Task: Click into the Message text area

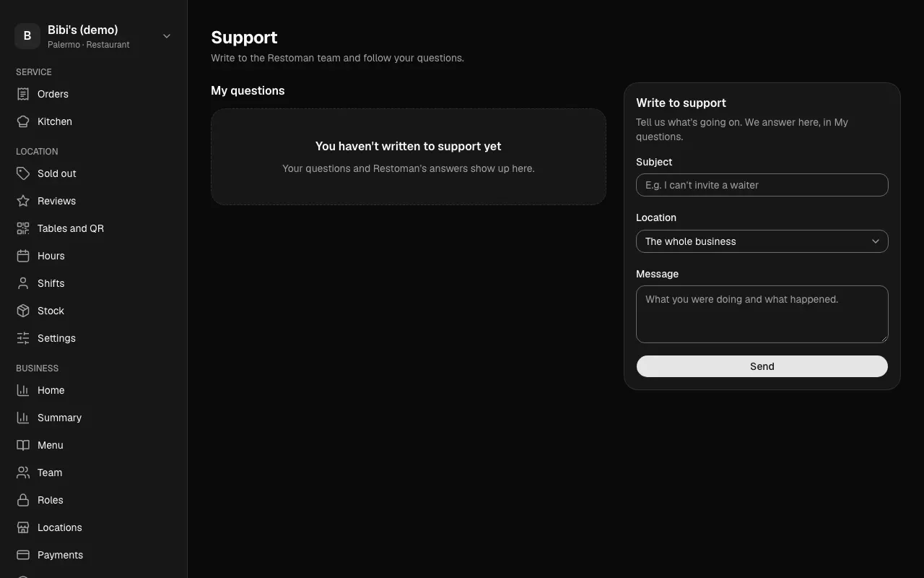Action: (762, 314)
